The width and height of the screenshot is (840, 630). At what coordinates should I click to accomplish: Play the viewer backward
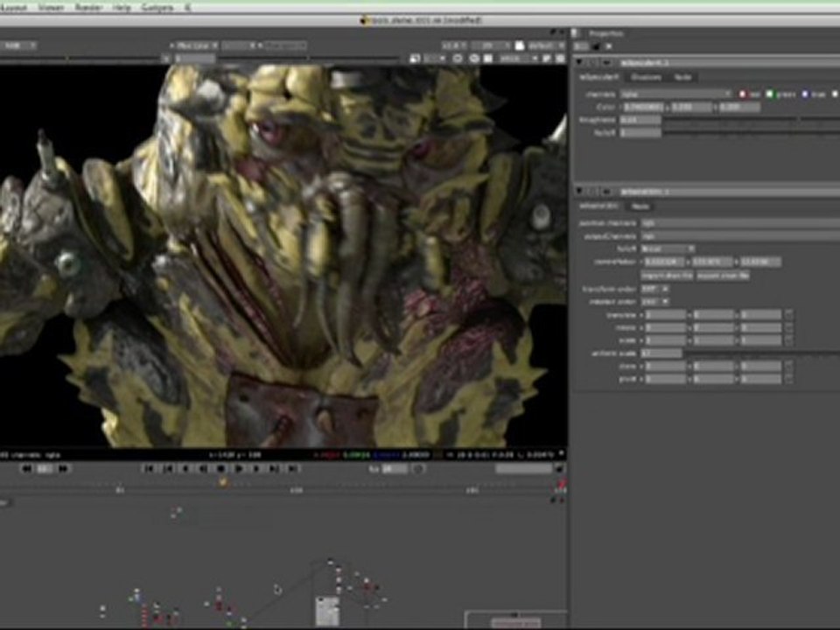click(203, 469)
